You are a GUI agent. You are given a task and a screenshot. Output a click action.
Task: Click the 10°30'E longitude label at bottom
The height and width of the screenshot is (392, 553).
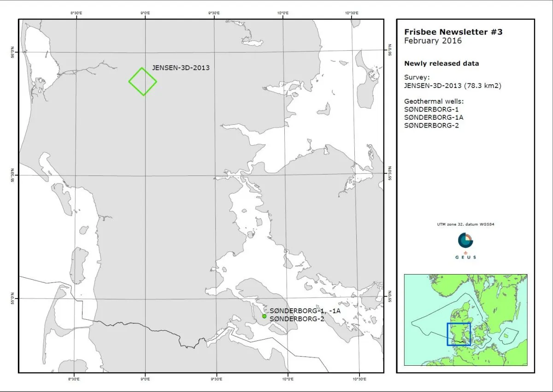pyautogui.click(x=359, y=379)
